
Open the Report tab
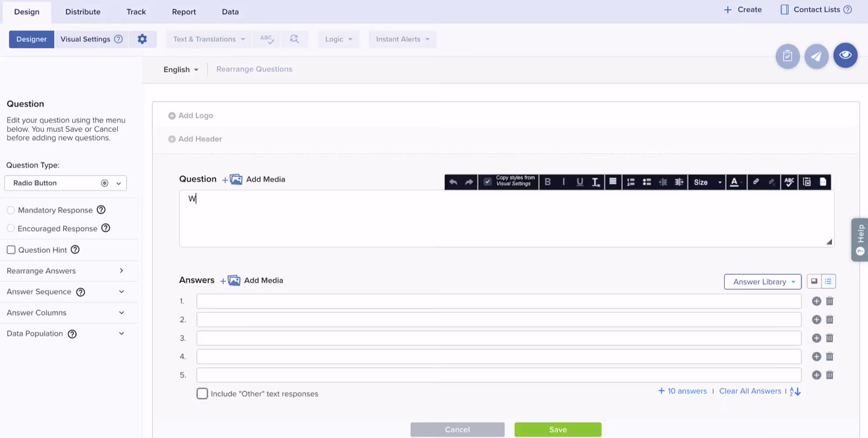click(x=184, y=12)
